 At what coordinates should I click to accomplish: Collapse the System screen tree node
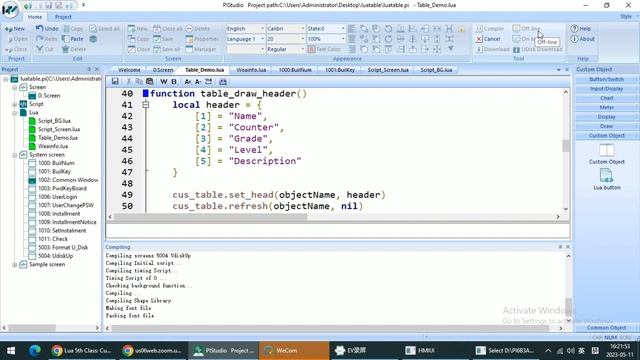click(15, 155)
